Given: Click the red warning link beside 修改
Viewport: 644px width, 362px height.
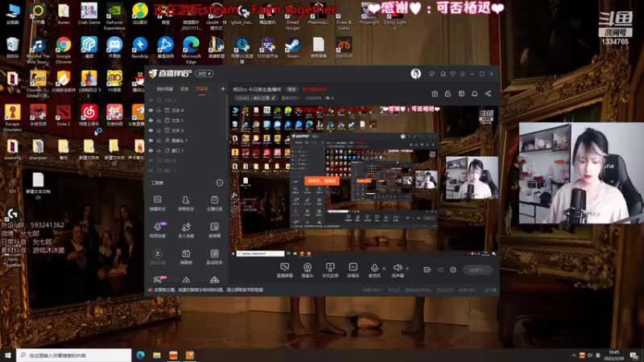Looking at the screenshot, I should [x=315, y=89].
